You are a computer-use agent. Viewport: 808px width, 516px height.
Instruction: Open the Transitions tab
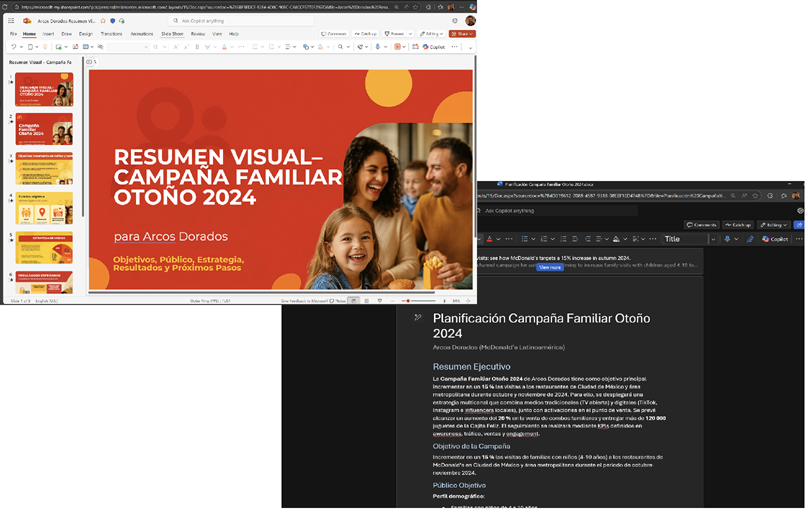coord(111,34)
